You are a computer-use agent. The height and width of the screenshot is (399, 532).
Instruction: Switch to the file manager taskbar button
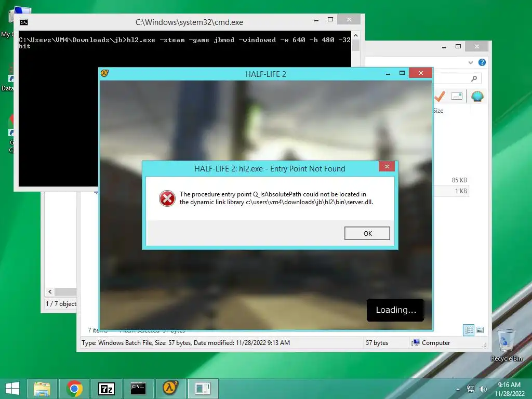tap(203, 389)
